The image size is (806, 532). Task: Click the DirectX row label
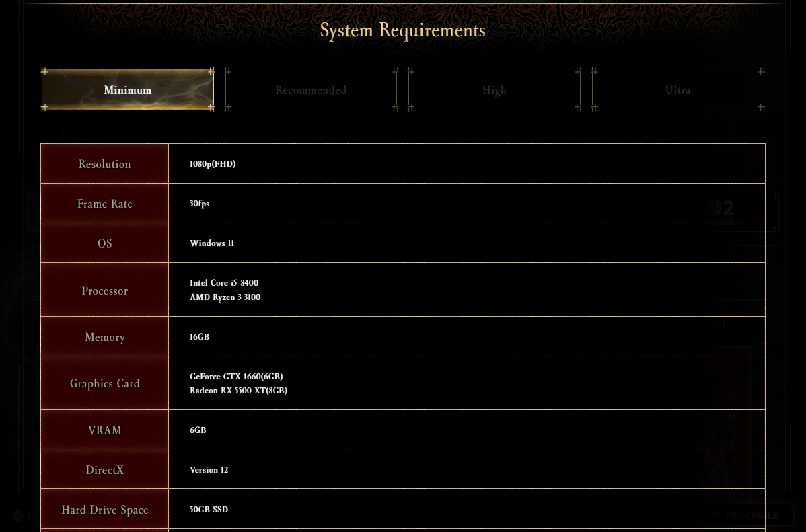105,470
